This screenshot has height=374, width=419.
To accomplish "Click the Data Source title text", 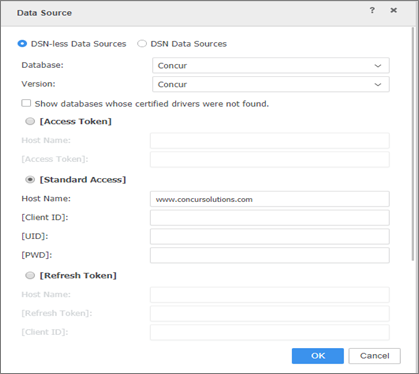I will (44, 13).
